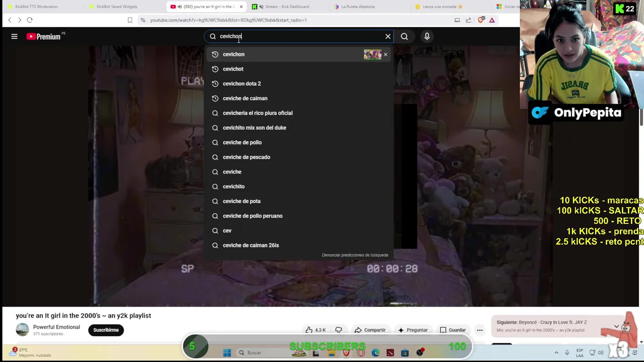
Task: Pick the 'cevichon' history suggestion
Action: coord(299,54)
